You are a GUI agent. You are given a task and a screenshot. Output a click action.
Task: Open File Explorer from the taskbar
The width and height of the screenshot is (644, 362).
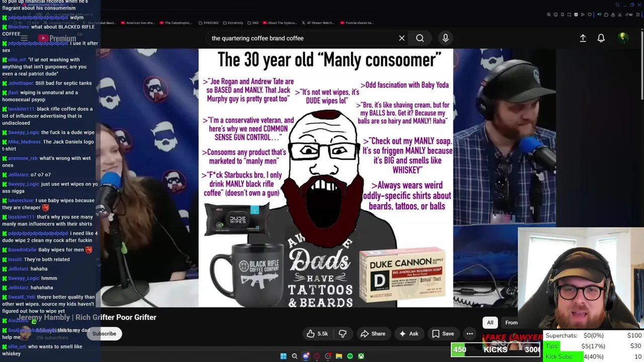pos(339,356)
